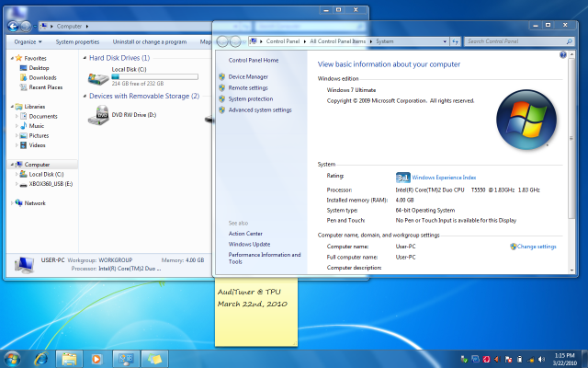Open System protection link

tap(251, 98)
